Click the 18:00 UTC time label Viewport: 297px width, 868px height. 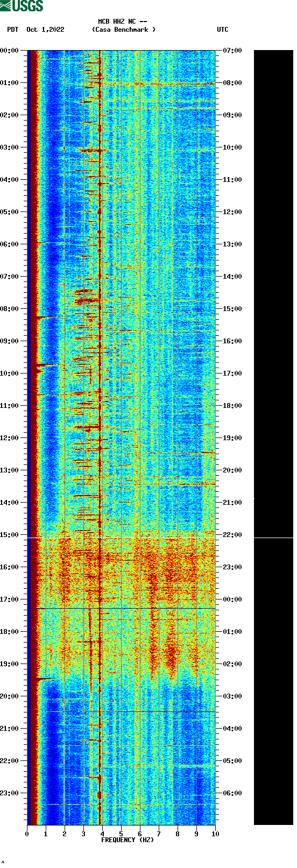[232, 406]
